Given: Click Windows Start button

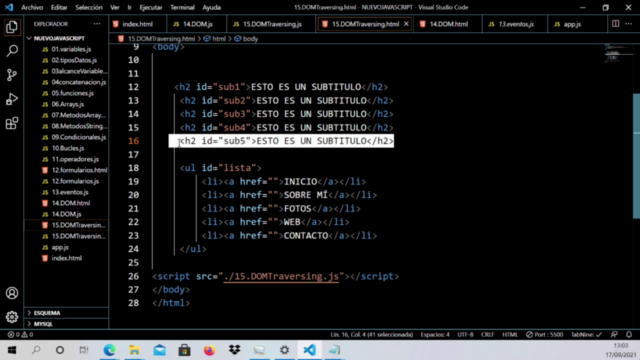Looking at the screenshot, I should click(12, 350).
